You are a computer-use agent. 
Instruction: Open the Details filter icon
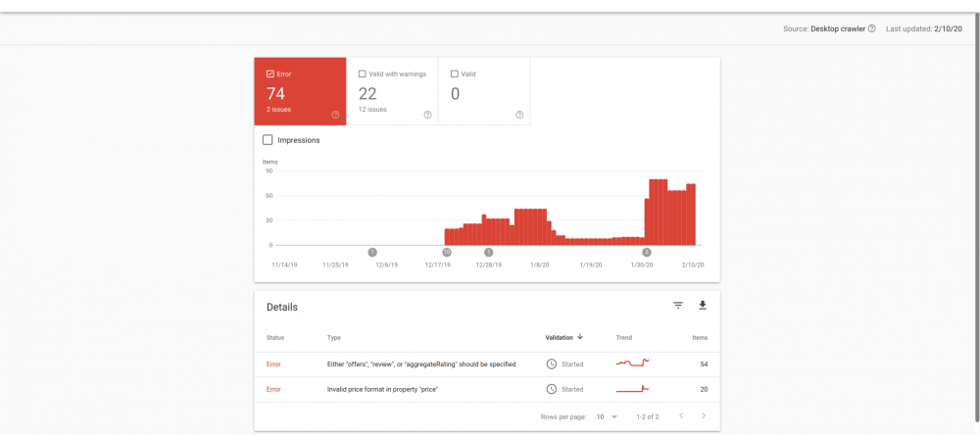[678, 305]
